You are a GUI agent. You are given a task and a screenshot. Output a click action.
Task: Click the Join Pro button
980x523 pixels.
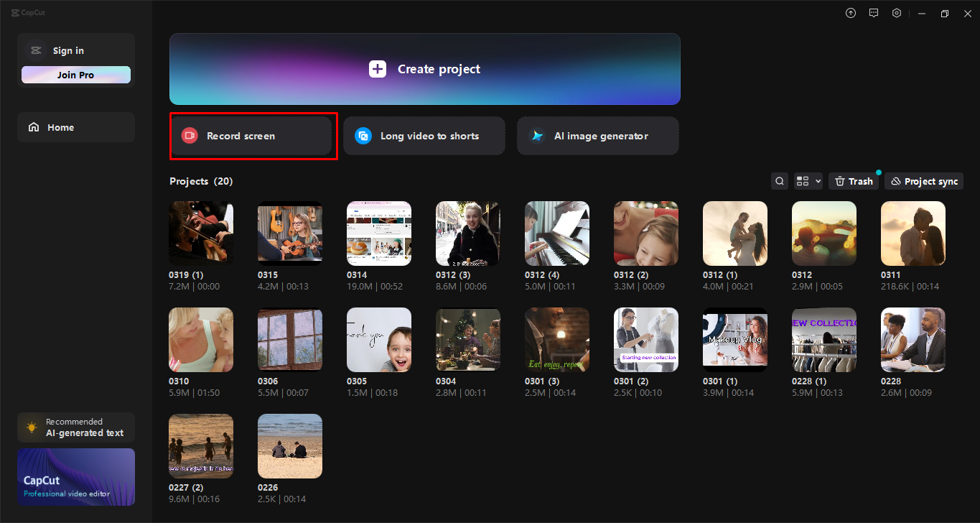click(x=75, y=74)
